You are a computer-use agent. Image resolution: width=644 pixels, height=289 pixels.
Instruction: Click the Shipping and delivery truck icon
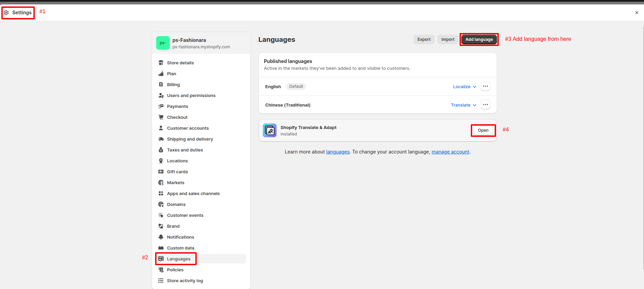coord(161,139)
